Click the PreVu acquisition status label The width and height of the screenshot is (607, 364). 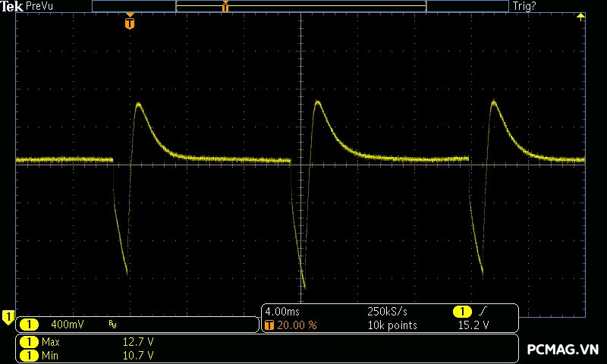tap(40, 6)
